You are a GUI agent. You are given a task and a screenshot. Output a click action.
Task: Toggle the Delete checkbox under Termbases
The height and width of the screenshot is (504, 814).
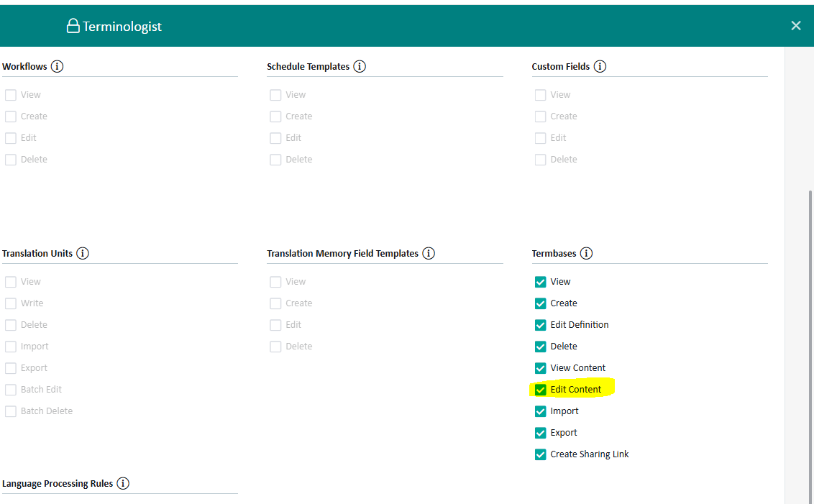540,346
